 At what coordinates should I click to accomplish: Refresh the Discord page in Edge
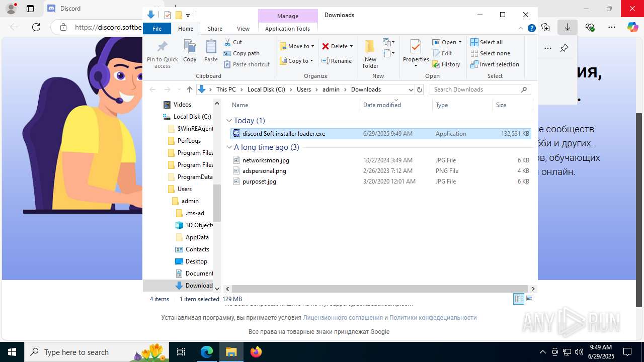coord(36,27)
